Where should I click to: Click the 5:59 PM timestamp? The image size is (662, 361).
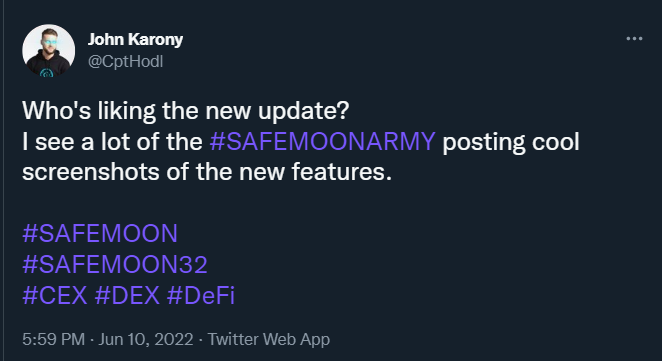pyautogui.click(x=54, y=339)
